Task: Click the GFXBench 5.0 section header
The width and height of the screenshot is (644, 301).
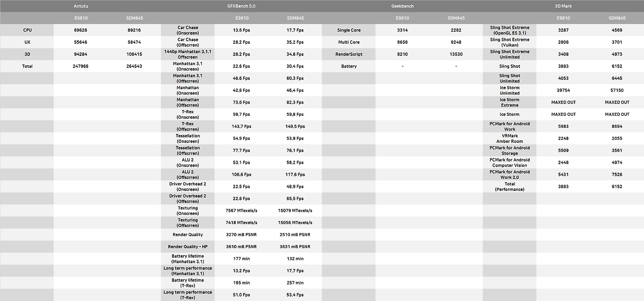Action: point(242,6)
